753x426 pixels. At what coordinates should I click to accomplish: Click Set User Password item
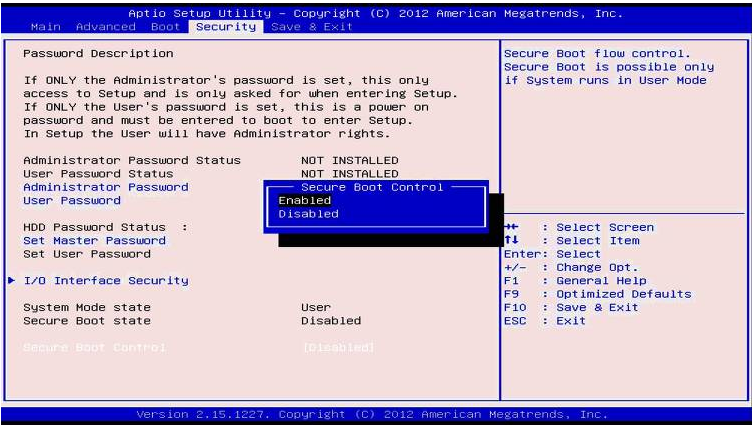(86, 254)
